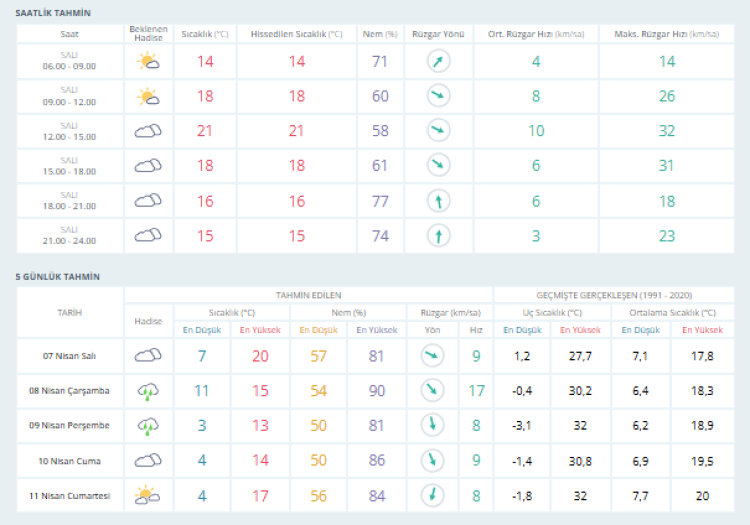Screen dimensions: 750x525
Task: Click the rain icon for 09 Nisan Perşembe
Action: click(x=148, y=426)
